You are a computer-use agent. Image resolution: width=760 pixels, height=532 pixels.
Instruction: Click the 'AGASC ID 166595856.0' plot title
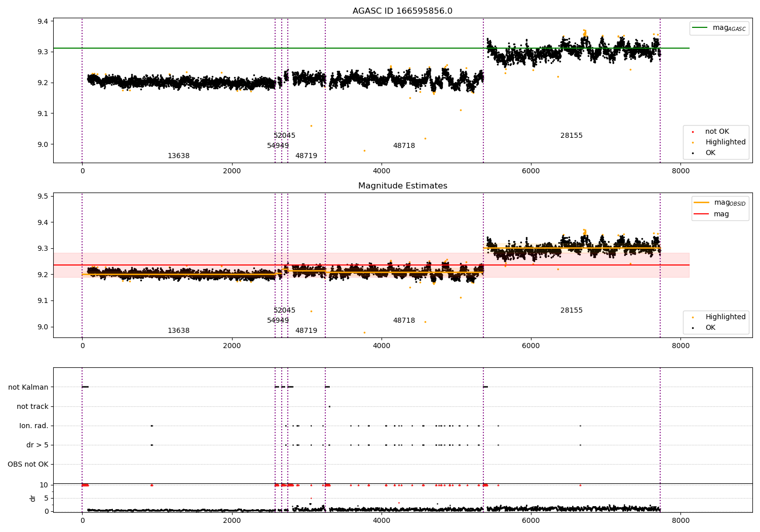(402, 11)
